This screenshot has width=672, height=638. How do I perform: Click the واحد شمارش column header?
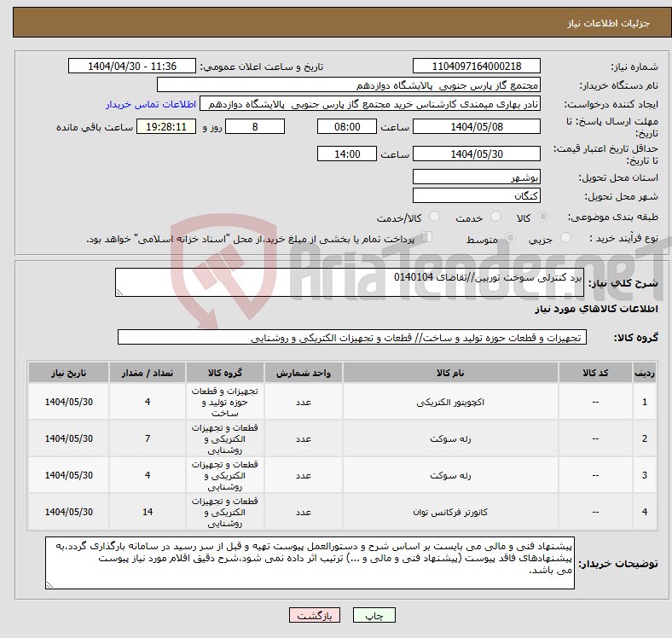point(304,373)
